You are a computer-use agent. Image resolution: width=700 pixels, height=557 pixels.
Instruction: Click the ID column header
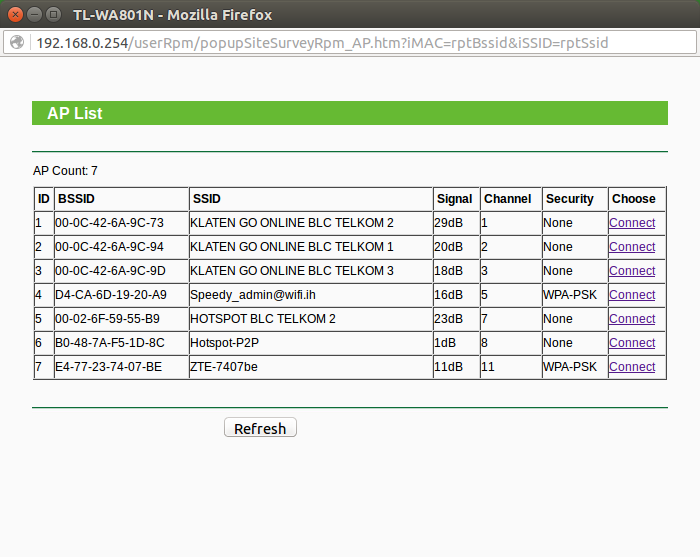[x=44, y=199]
